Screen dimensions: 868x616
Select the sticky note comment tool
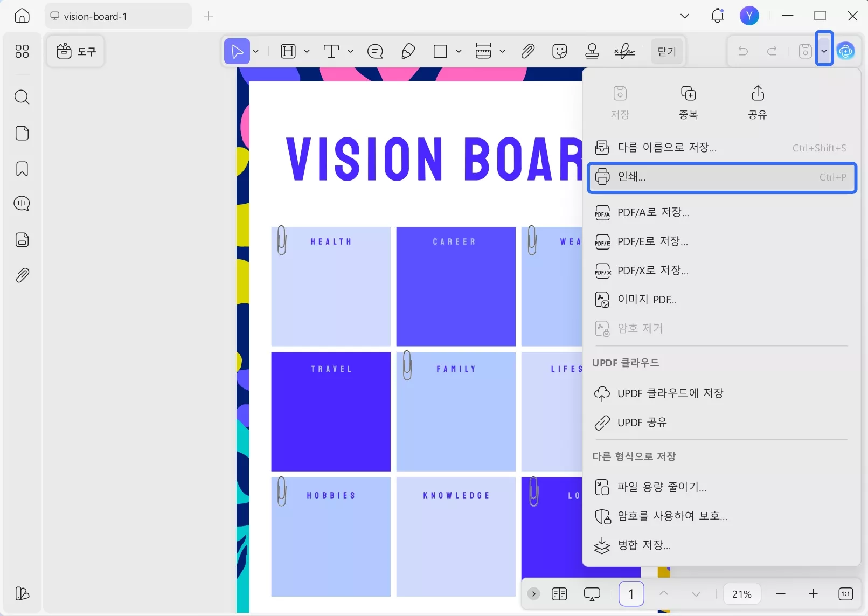point(375,51)
